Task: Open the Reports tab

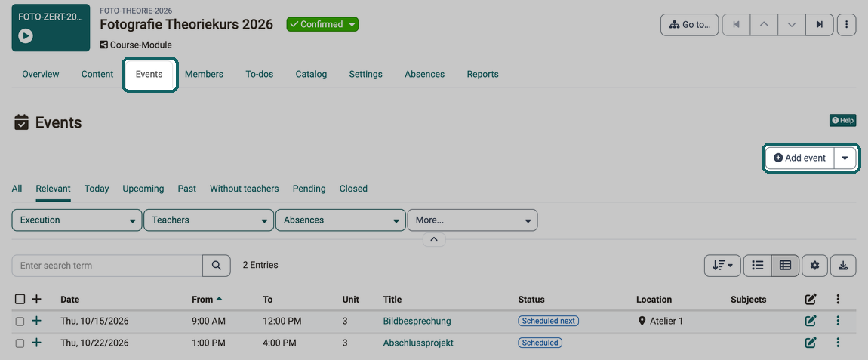Action: (483, 74)
